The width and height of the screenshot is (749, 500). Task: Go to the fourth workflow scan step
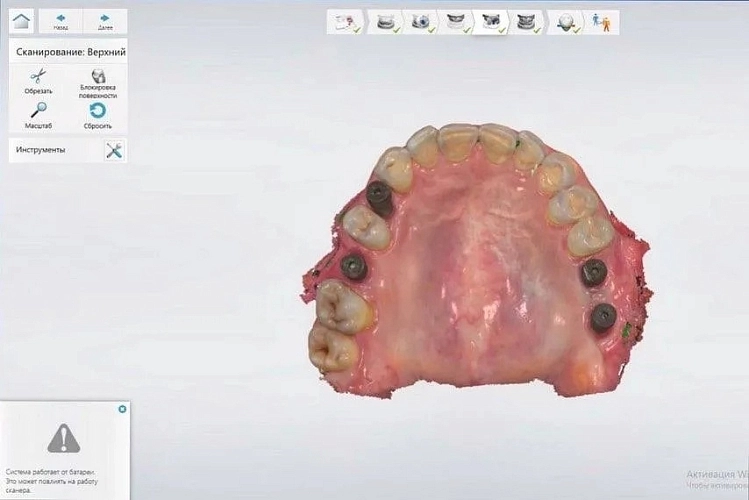455,22
